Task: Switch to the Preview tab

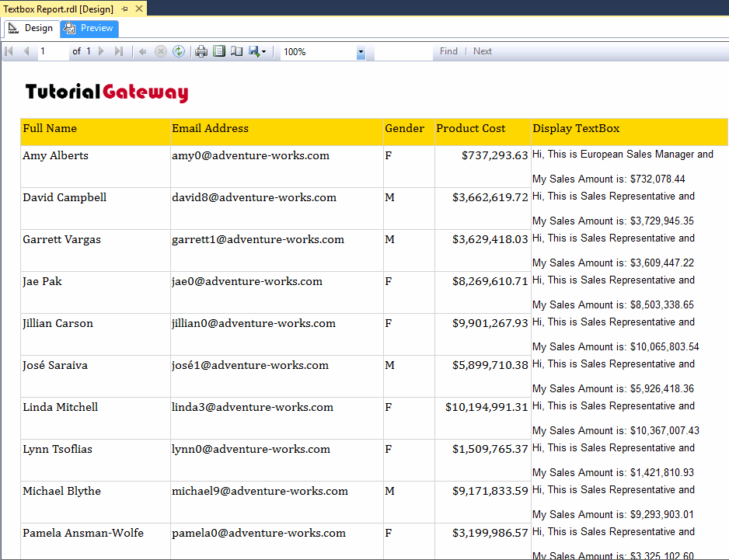Action: click(x=89, y=28)
